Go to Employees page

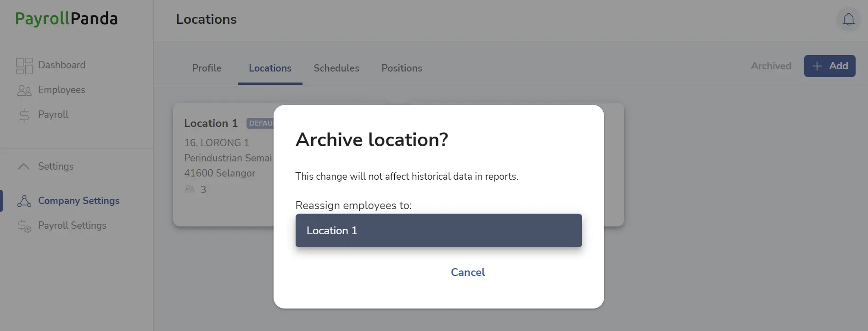62,90
